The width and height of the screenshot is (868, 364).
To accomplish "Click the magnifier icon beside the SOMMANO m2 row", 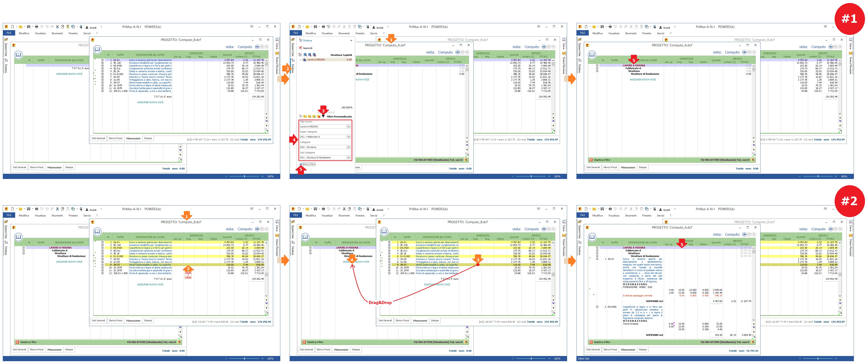I will pos(754,336).
